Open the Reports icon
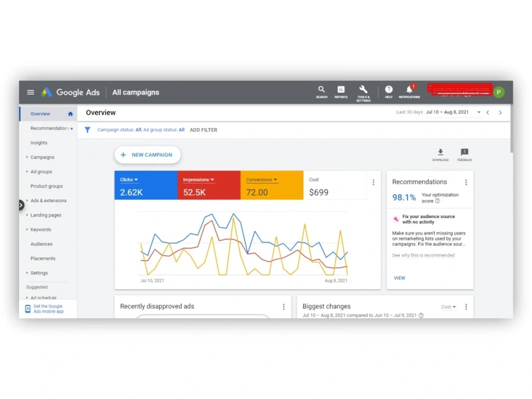 [341, 92]
